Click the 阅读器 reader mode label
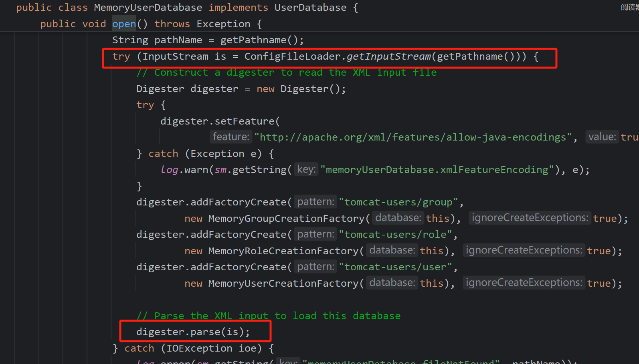Viewport: 639px width, 364px height. pos(630,7)
